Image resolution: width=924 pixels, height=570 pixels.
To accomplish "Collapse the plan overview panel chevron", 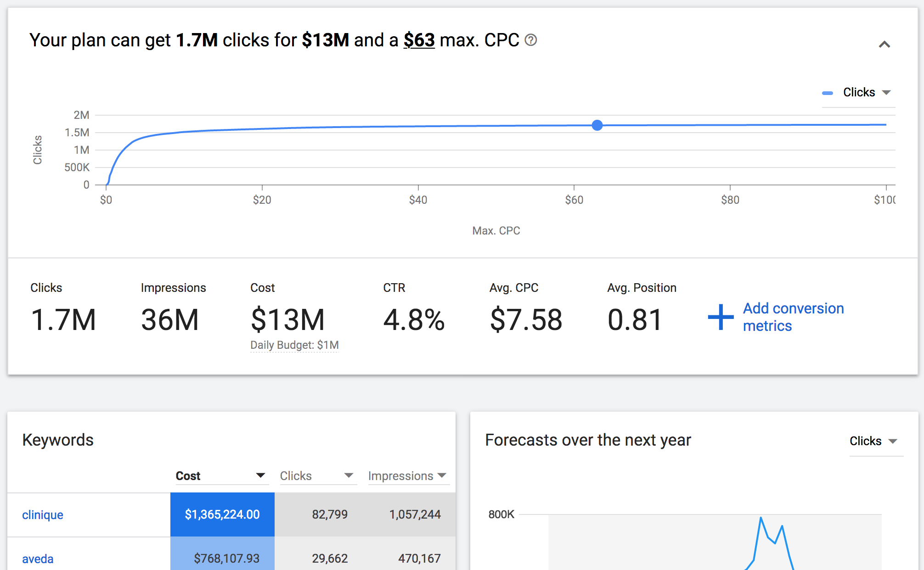I will [x=884, y=45].
